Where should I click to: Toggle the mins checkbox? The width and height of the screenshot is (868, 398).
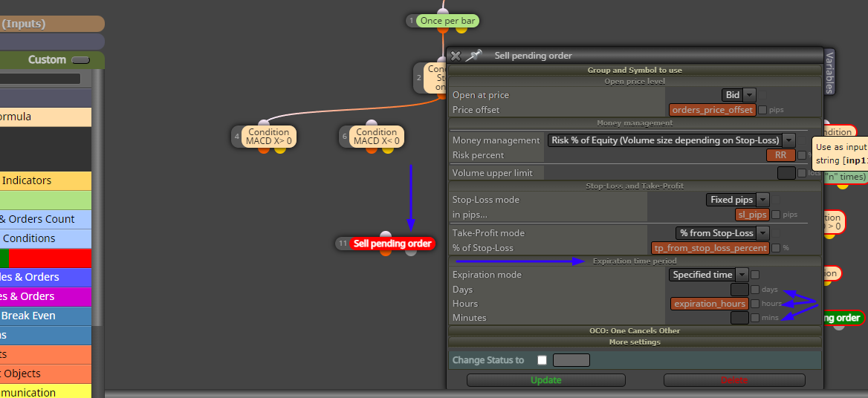point(755,318)
